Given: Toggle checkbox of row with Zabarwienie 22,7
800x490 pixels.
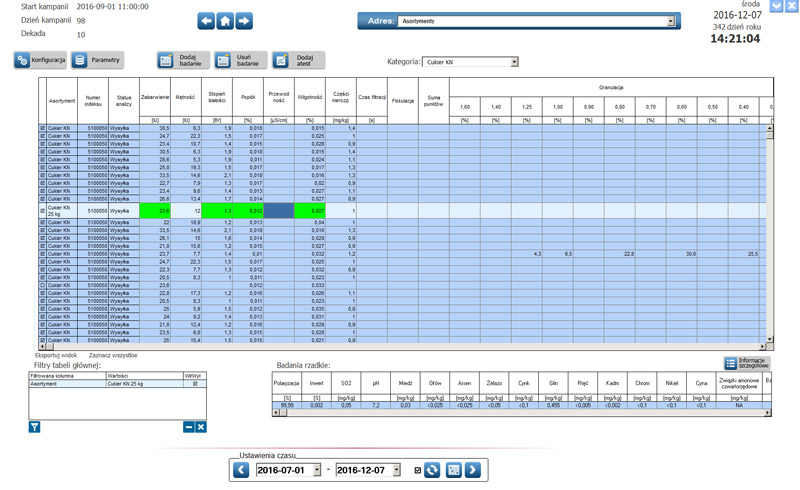Looking at the screenshot, I should 42,183.
